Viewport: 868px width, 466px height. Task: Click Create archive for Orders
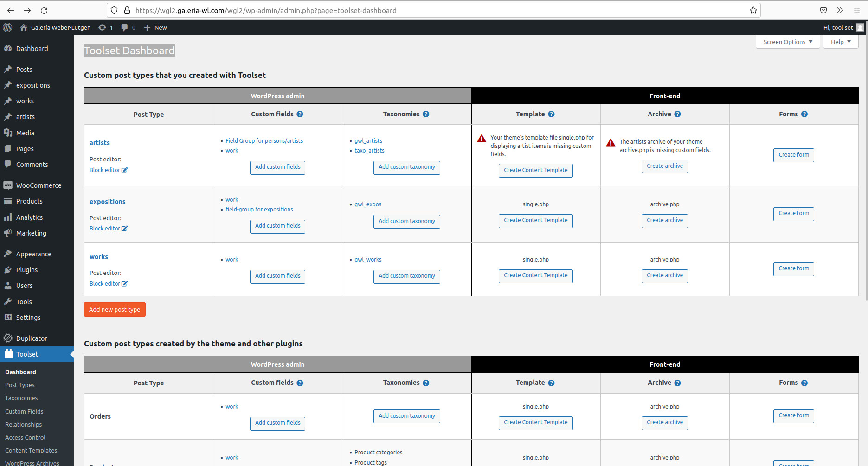click(x=664, y=423)
